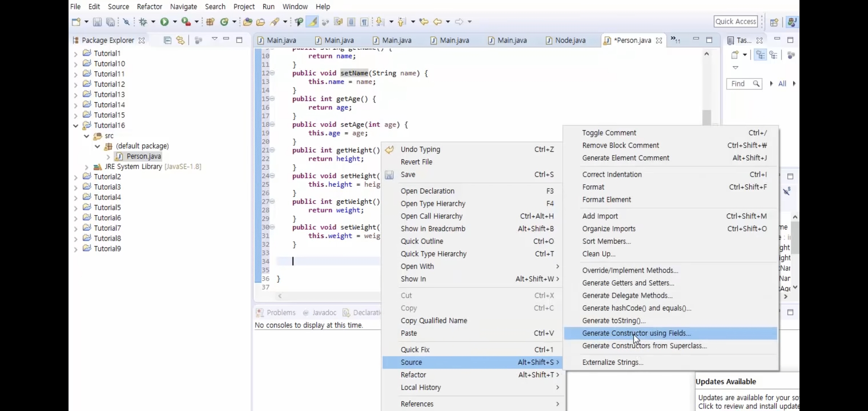
Task: Choose Organize Imports entry
Action: coord(670,228)
